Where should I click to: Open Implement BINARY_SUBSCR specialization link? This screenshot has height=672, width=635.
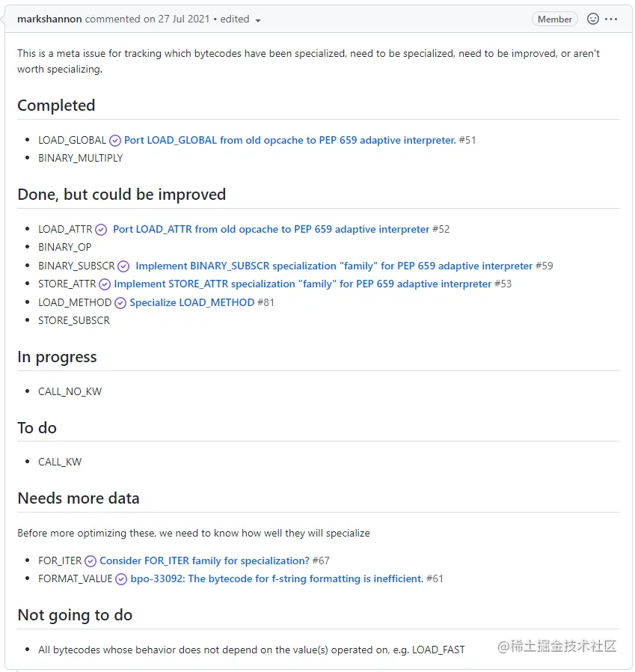click(334, 266)
